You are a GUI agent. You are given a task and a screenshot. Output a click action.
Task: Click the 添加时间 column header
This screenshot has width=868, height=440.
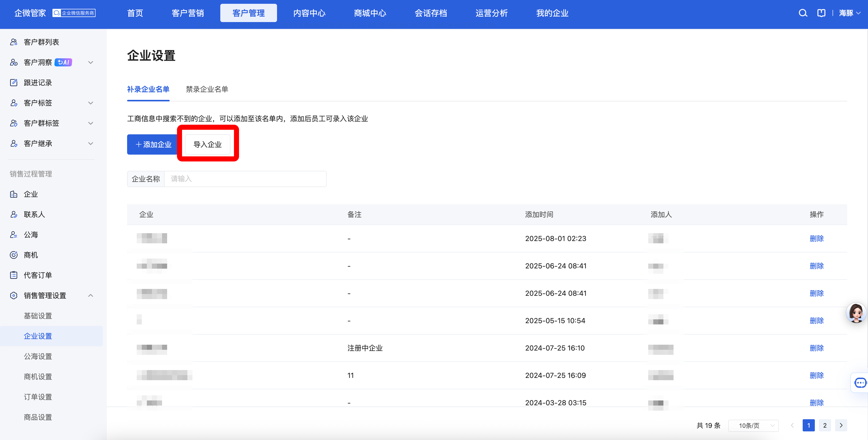pos(539,214)
